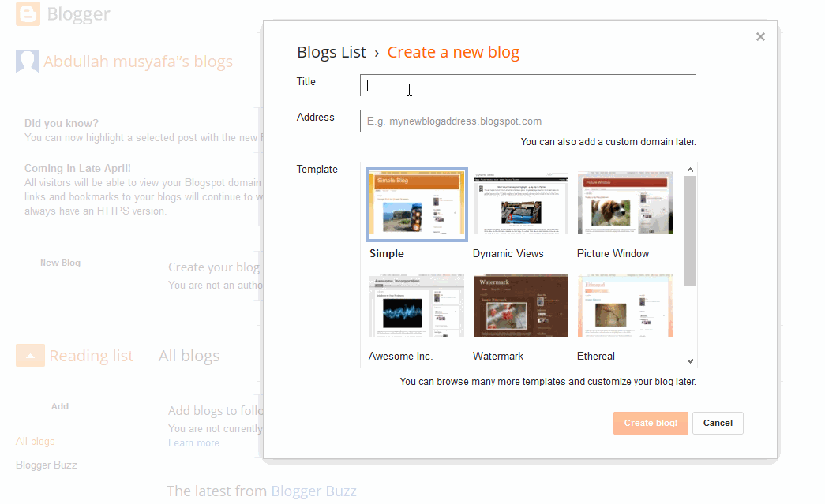Click the Create a new blog heading

453,52
